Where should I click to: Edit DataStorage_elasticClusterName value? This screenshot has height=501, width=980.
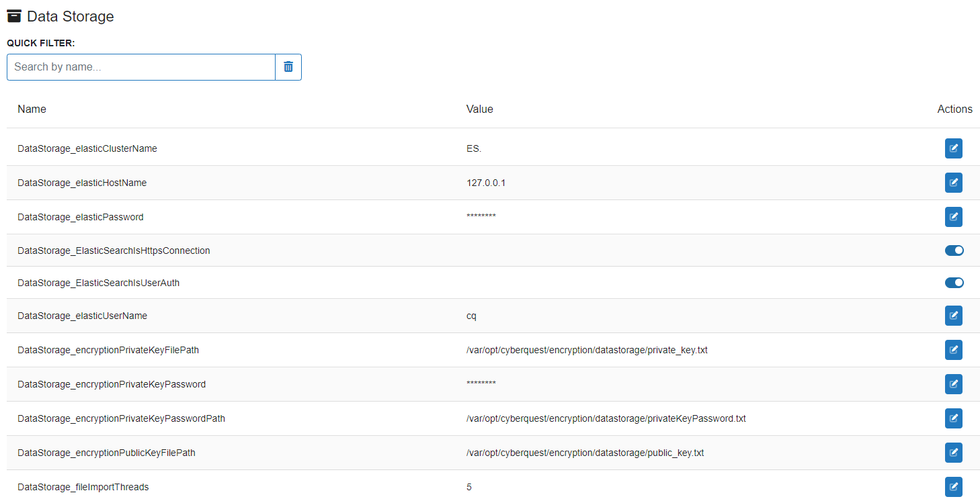953,148
